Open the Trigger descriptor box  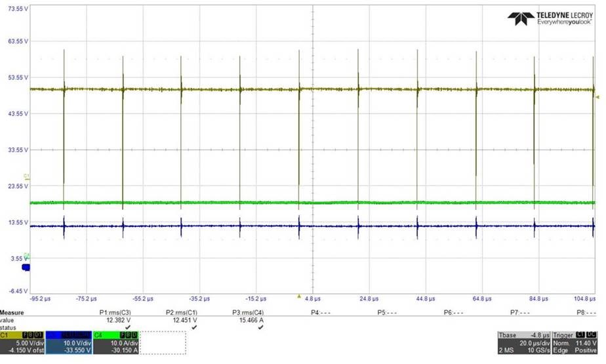575,343
